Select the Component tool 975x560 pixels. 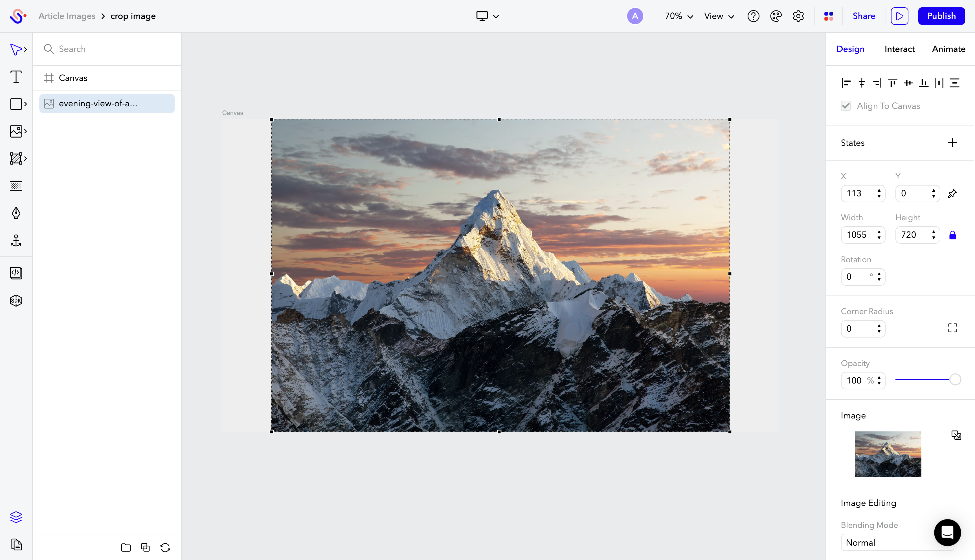[x=16, y=158]
